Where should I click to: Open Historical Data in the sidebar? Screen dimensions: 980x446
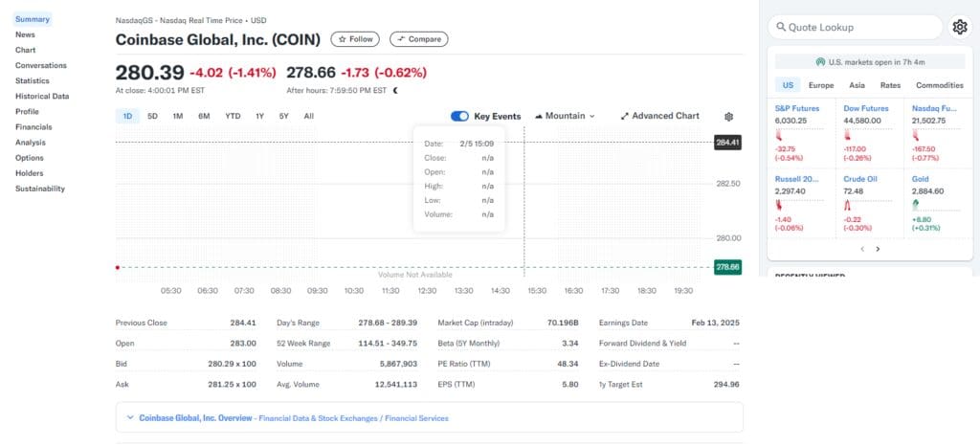(x=42, y=97)
